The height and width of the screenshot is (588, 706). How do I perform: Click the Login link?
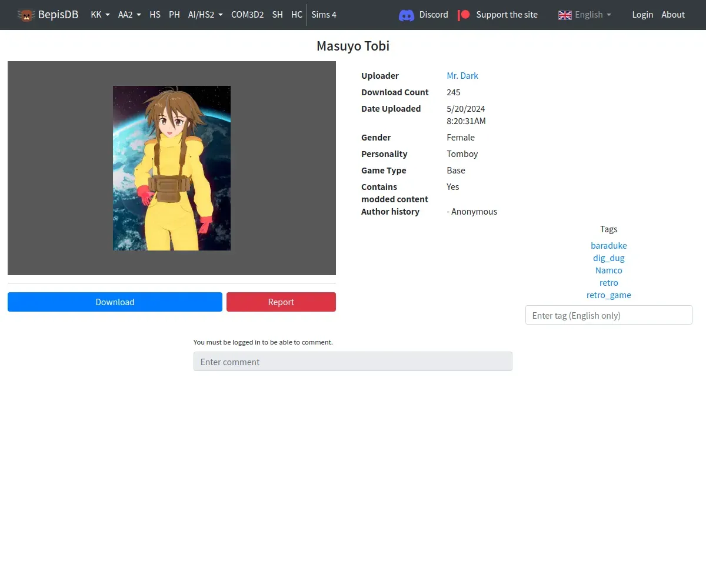click(x=642, y=15)
